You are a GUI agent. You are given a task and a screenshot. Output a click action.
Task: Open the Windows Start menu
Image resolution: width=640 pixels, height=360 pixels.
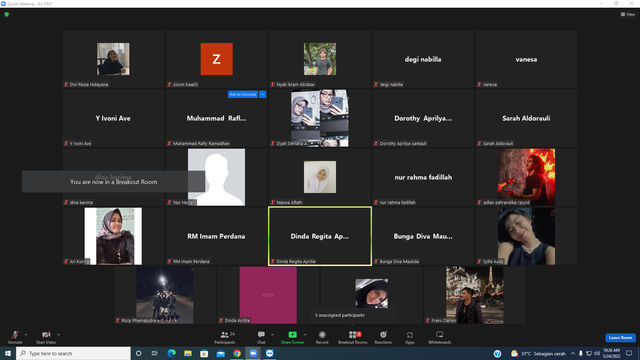[x=8, y=353]
